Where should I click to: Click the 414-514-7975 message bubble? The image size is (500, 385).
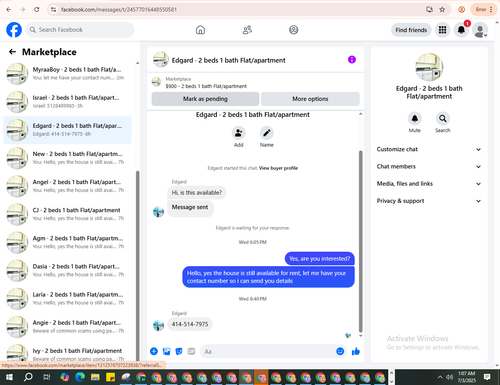[x=190, y=324]
